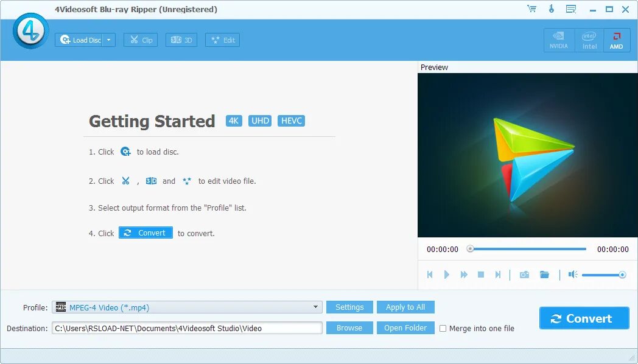This screenshot has width=638, height=364.
Task: Click Load Disc to load a disc
Action: pos(81,40)
